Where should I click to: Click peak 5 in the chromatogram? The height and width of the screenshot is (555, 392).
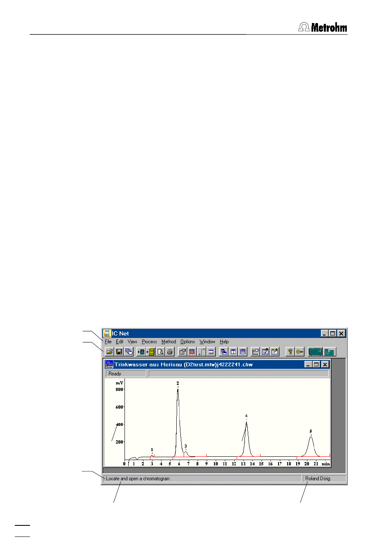(311, 446)
